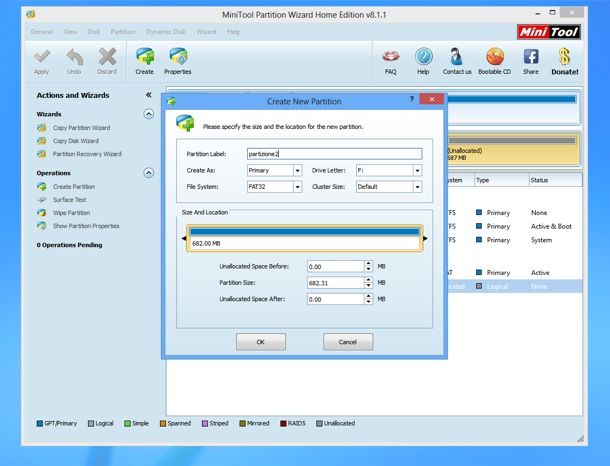Click the Bootable CD icon
Viewport: 610px width, 466px height.
coord(495,57)
